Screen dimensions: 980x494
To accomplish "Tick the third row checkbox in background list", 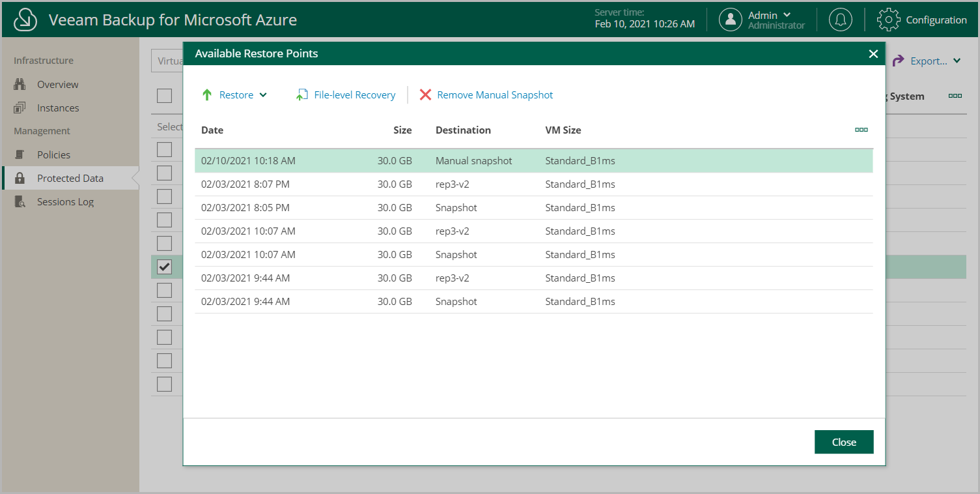I will pos(165,196).
